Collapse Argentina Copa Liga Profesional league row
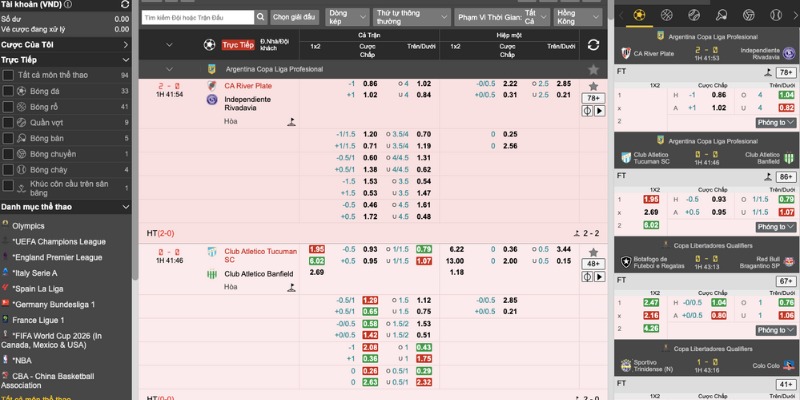Image resolution: width=800 pixels, height=400 pixels. [169, 69]
